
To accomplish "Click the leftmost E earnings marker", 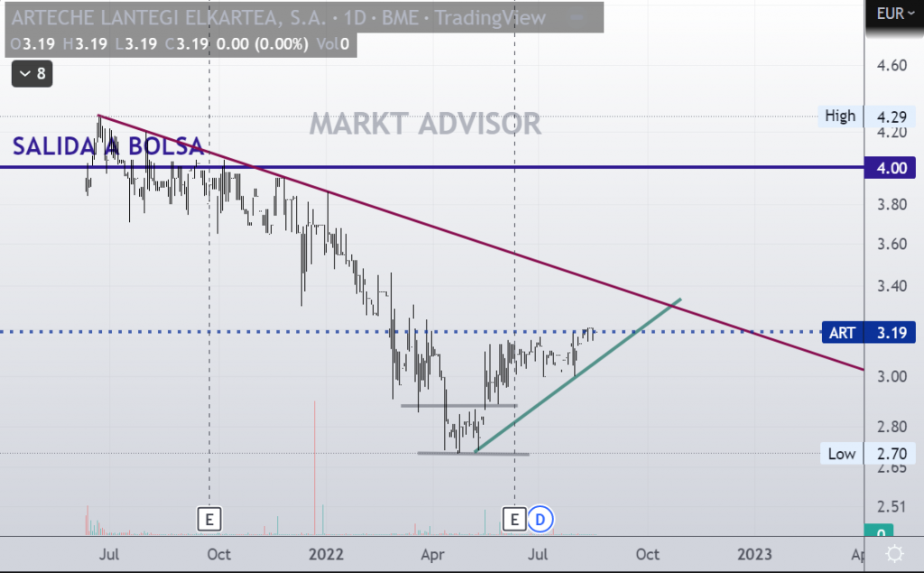I will pos(209,519).
